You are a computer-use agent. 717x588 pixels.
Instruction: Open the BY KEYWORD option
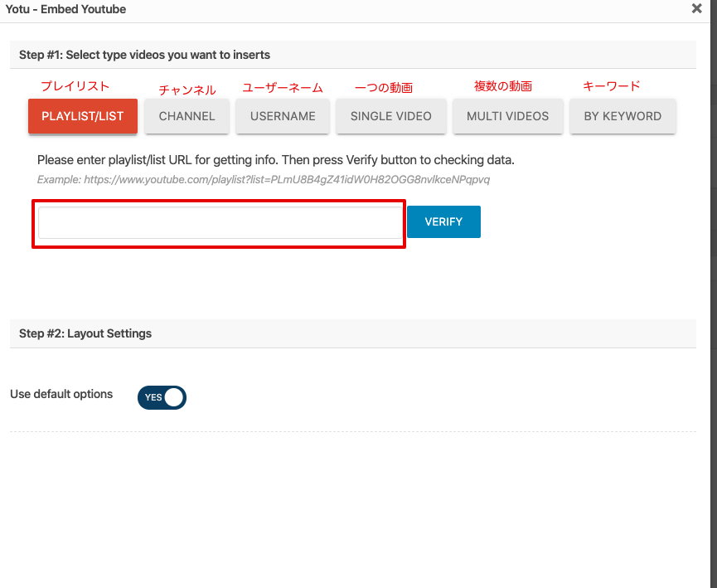pyautogui.click(x=623, y=116)
